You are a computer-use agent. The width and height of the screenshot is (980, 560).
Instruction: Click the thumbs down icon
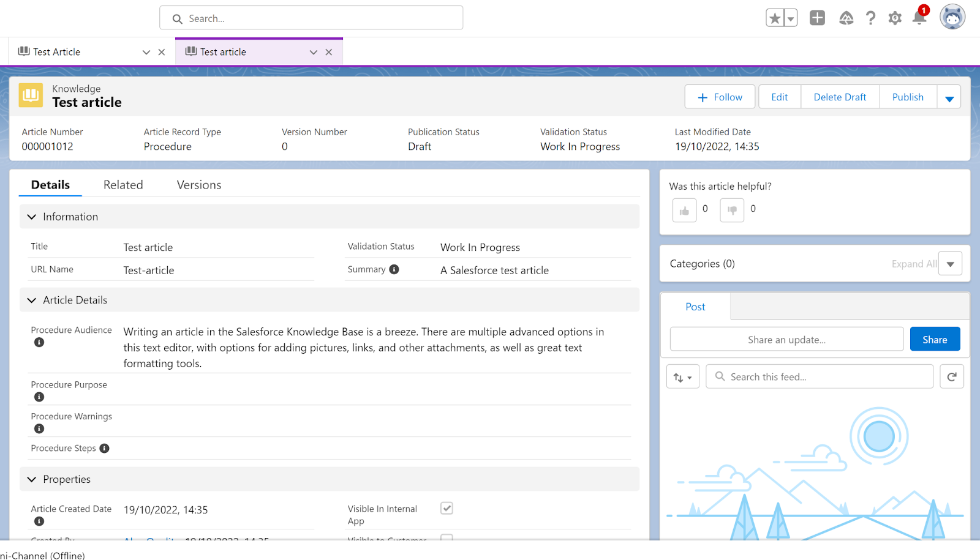[732, 211]
